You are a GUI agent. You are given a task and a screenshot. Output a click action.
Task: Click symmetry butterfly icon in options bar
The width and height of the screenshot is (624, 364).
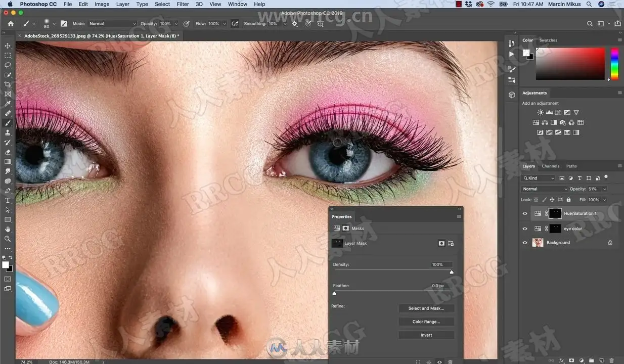coord(320,24)
